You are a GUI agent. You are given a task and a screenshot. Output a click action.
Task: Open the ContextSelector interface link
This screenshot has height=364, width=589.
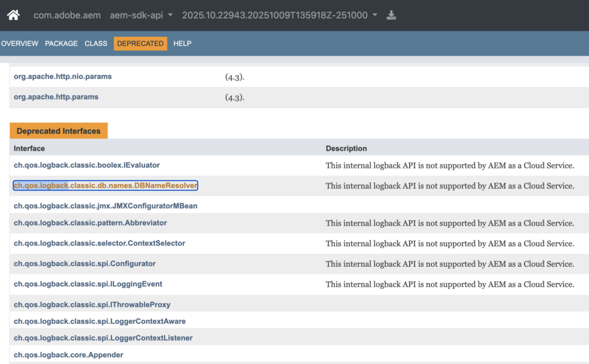(100, 243)
